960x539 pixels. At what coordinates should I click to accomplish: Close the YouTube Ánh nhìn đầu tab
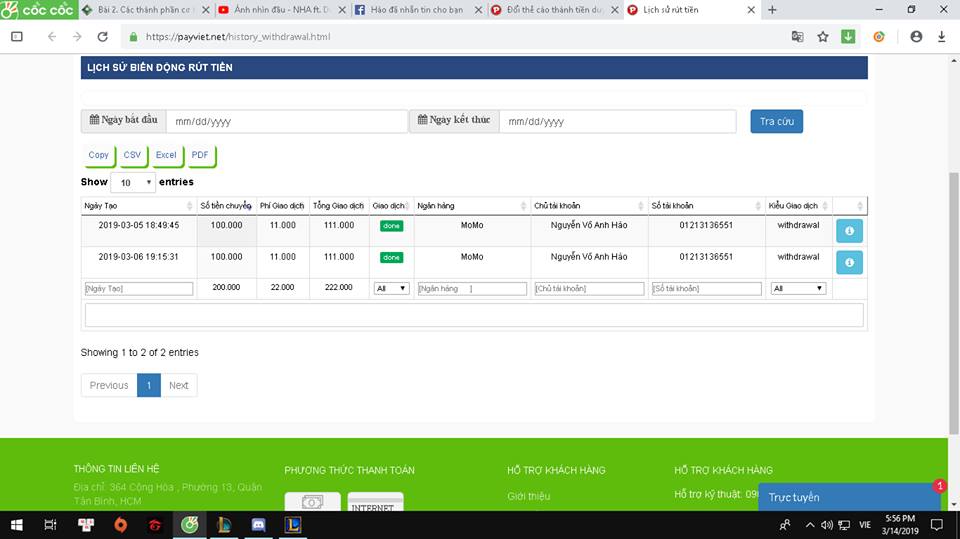342,10
